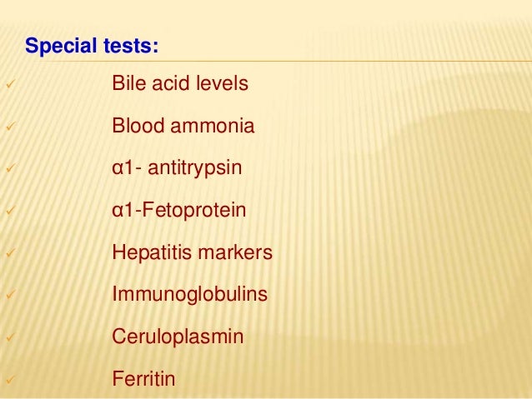Click the checkmark beside α1- antitrypsin
Image resolution: width=532 pixels, height=399 pixels.
[x=11, y=167]
